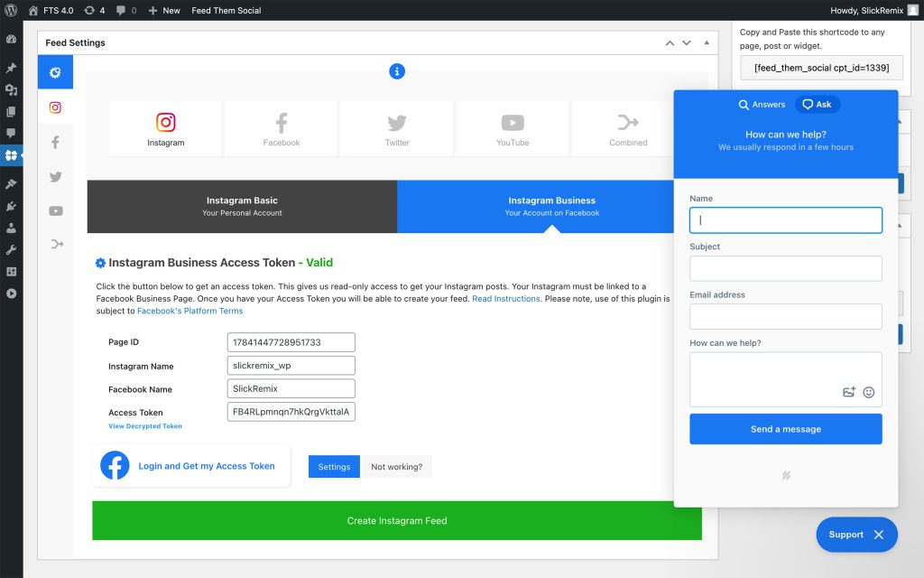
Task: Click the green "Valid" status text
Action: (319, 263)
